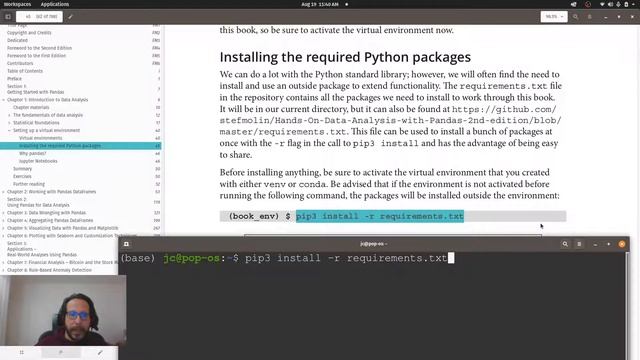Open Section 1: Getting Started with Pandas

point(36,89)
